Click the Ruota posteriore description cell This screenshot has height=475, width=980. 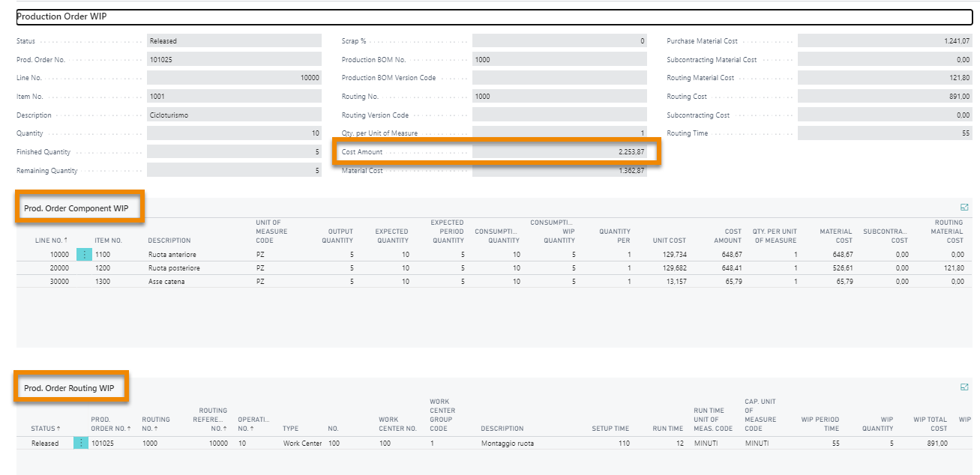(x=173, y=267)
